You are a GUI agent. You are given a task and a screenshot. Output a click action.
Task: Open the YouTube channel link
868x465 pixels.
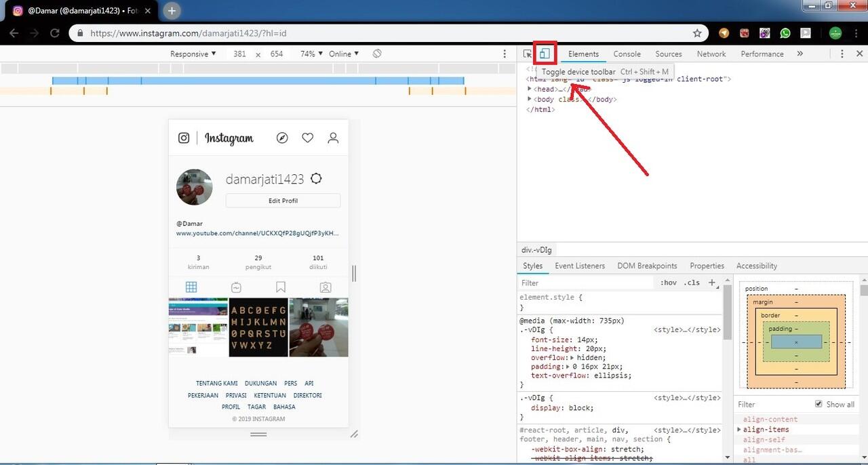pyautogui.click(x=257, y=233)
